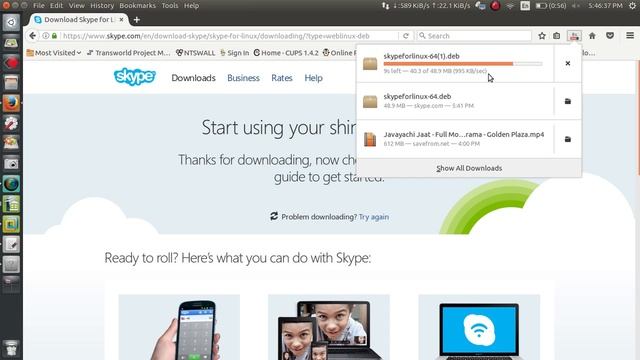Click Show All Downloads
Viewport: 640px width, 360px height.
pos(469,168)
